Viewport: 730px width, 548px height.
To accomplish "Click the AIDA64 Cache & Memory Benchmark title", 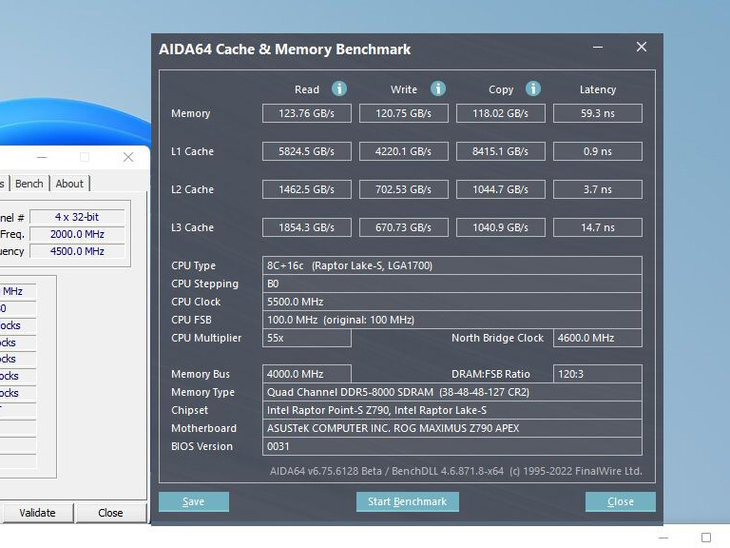I will [284, 49].
